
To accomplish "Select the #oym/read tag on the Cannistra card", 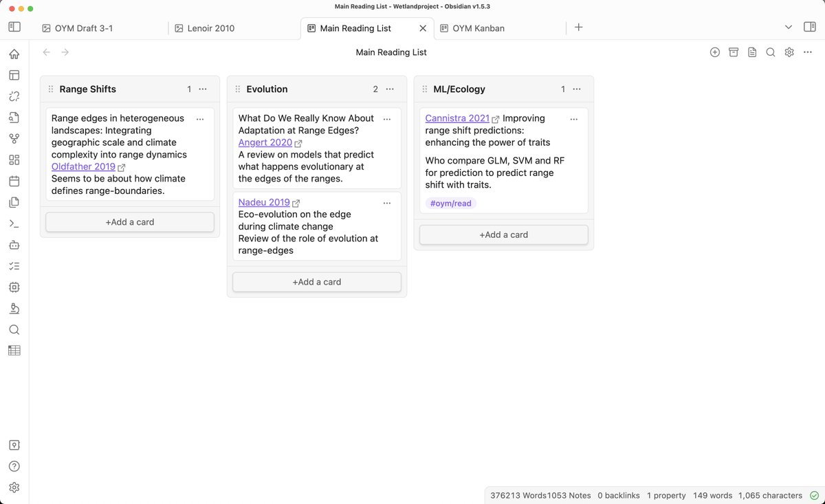I will coord(450,203).
